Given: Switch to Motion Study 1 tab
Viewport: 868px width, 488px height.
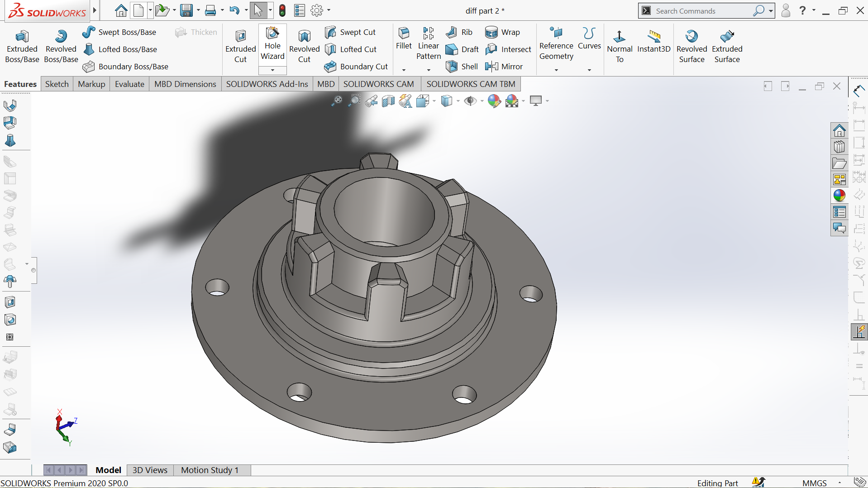Looking at the screenshot, I should pos(210,470).
